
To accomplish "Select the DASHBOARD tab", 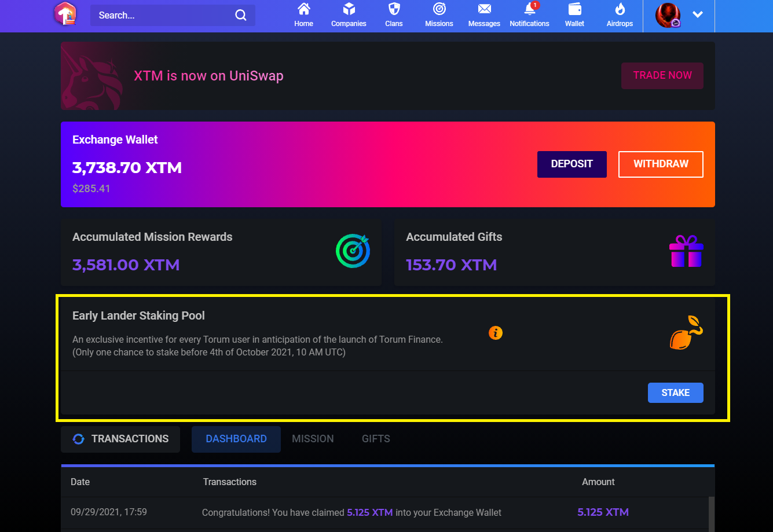I will tap(236, 439).
